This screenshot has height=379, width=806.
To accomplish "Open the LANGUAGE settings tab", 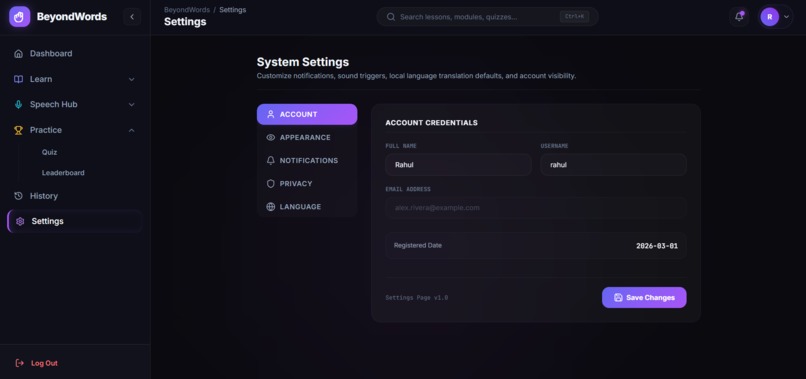I will point(307,207).
